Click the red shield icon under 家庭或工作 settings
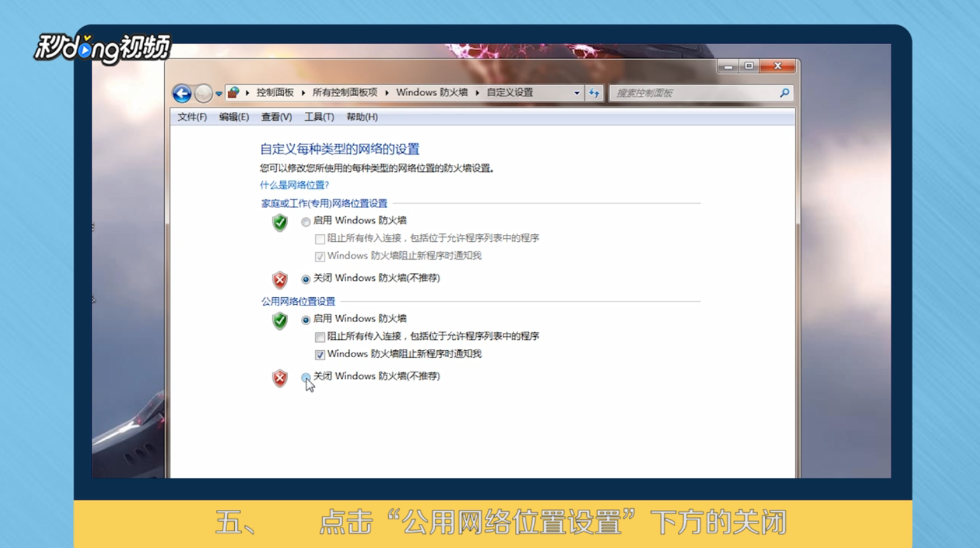The width and height of the screenshot is (980, 548). tap(279, 279)
